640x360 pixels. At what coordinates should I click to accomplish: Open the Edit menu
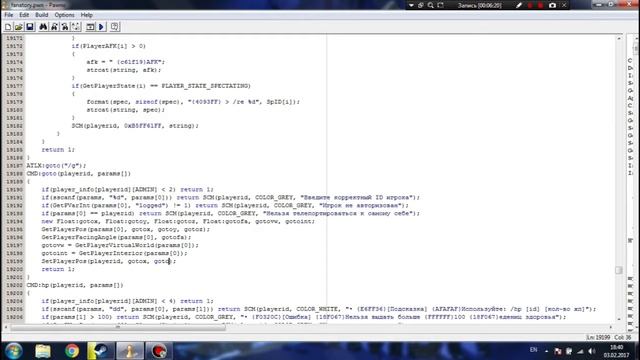pyautogui.click(x=24, y=15)
